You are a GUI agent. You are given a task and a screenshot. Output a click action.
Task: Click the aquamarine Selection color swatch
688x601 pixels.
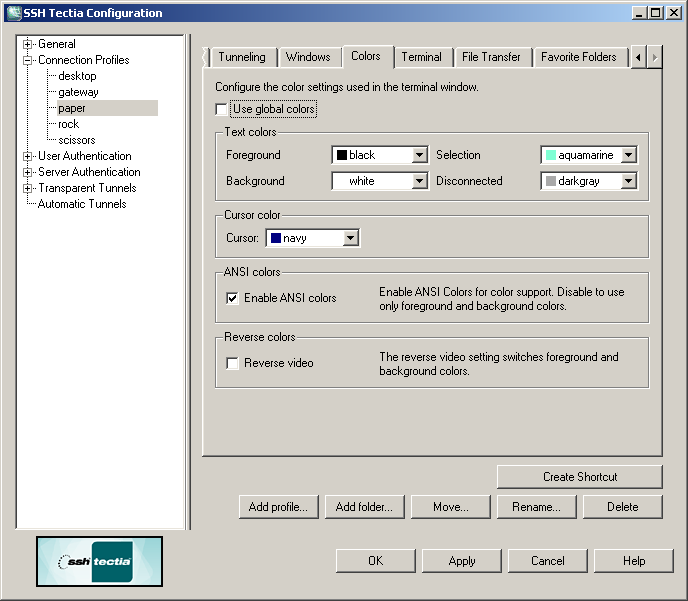click(551, 155)
